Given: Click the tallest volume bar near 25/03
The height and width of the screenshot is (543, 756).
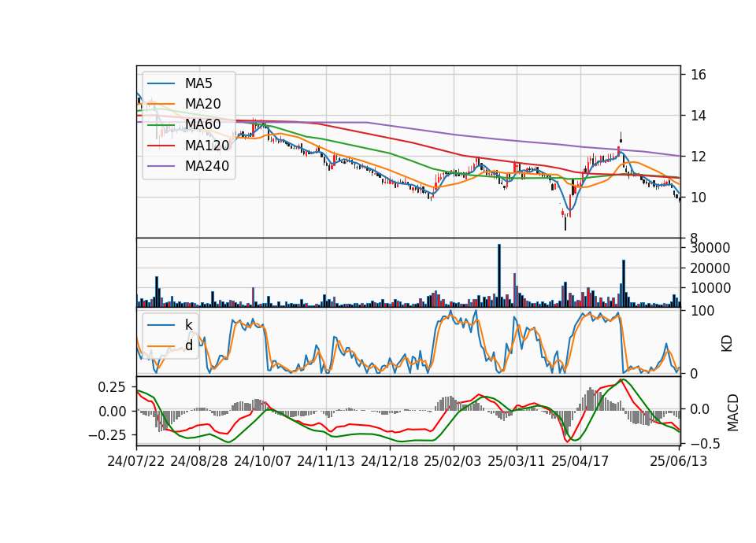Looking at the screenshot, I should (x=499, y=275).
